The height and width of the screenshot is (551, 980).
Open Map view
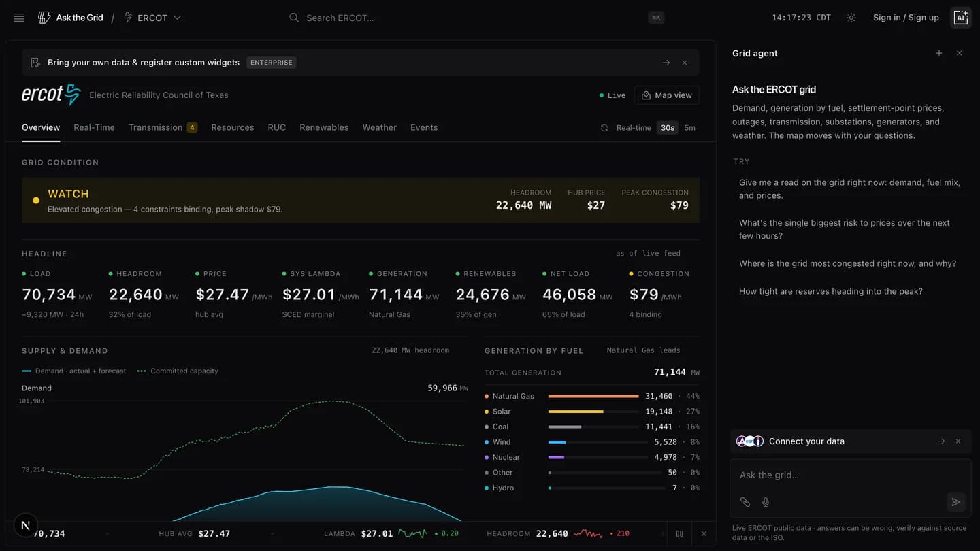[667, 95]
